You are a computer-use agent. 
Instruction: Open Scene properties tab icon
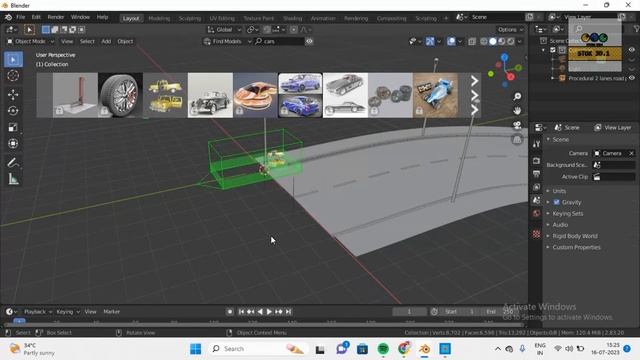pos(536,200)
